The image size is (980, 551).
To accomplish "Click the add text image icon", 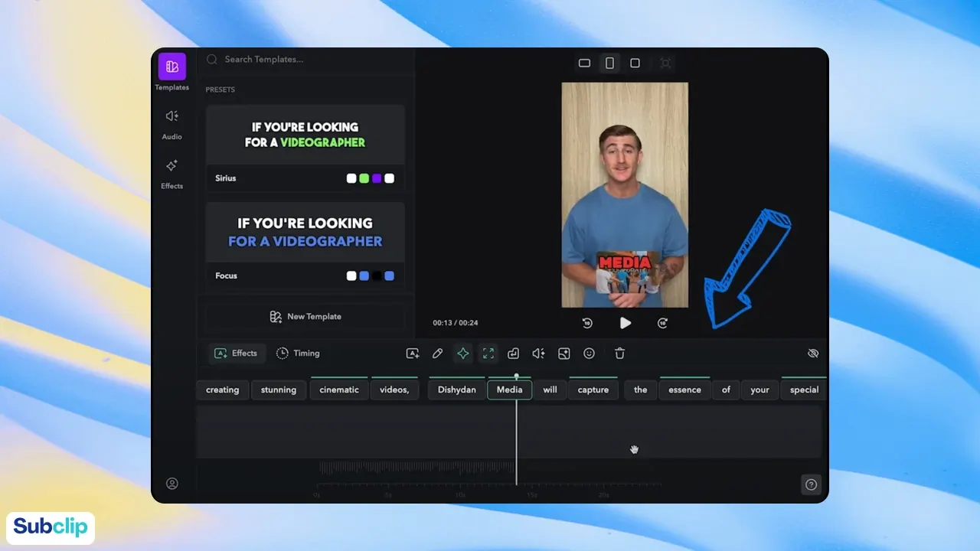I will [413, 354].
